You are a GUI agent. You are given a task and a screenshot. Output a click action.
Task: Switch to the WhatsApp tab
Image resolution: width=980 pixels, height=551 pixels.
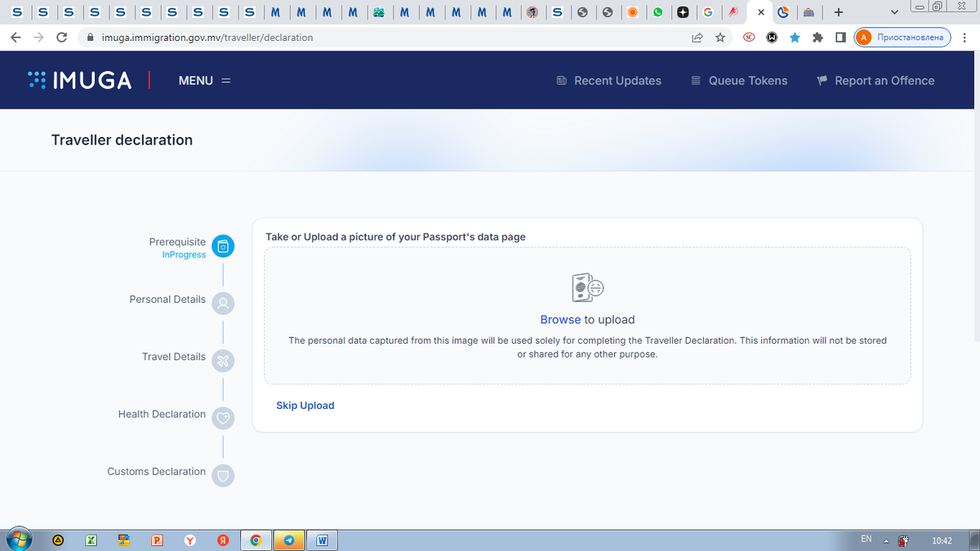click(657, 12)
